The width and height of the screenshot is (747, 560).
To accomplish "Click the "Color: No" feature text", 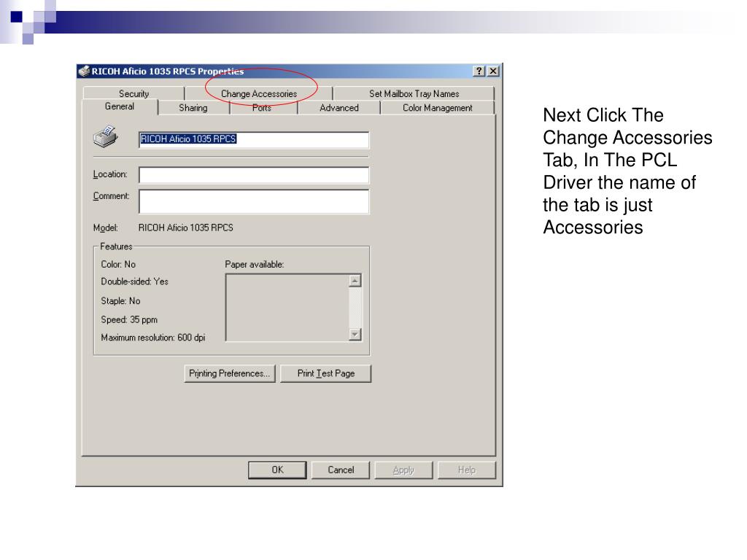I will coord(118,264).
